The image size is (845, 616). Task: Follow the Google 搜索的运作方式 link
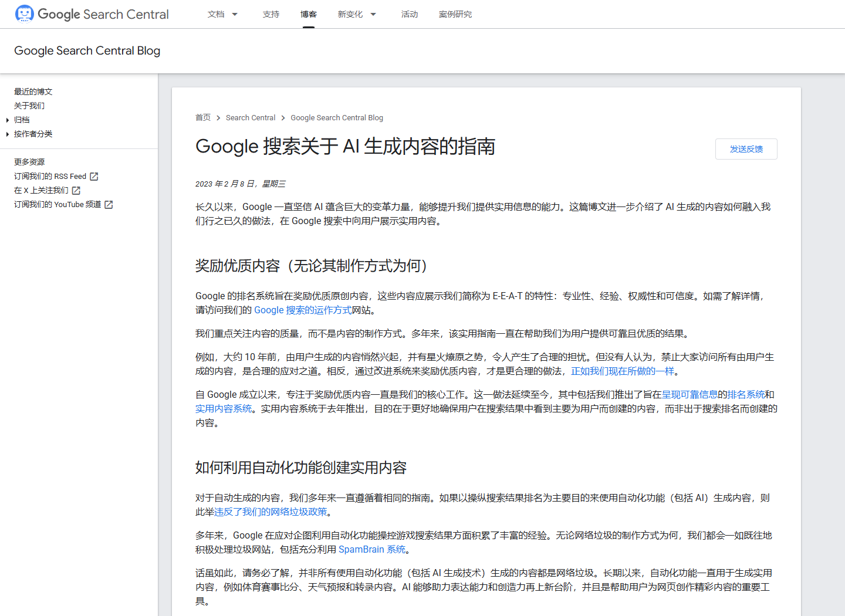pos(303,310)
